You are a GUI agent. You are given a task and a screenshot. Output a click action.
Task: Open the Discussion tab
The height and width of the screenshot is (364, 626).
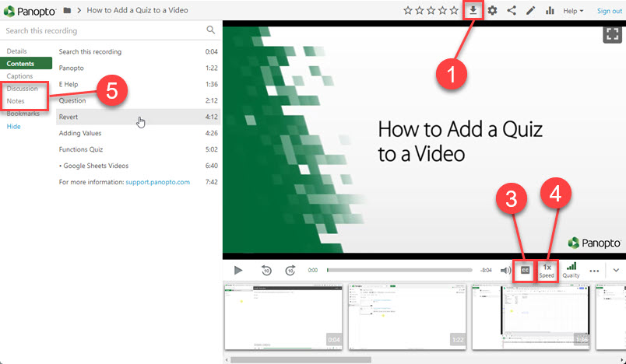pyautogui.click(x=22, y=89)
